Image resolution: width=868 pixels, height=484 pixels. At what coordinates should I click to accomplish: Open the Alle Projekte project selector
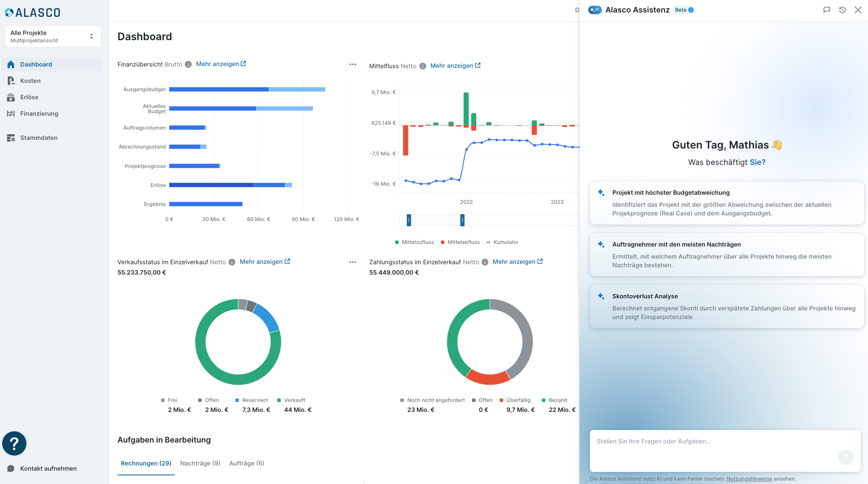(53, 36)
